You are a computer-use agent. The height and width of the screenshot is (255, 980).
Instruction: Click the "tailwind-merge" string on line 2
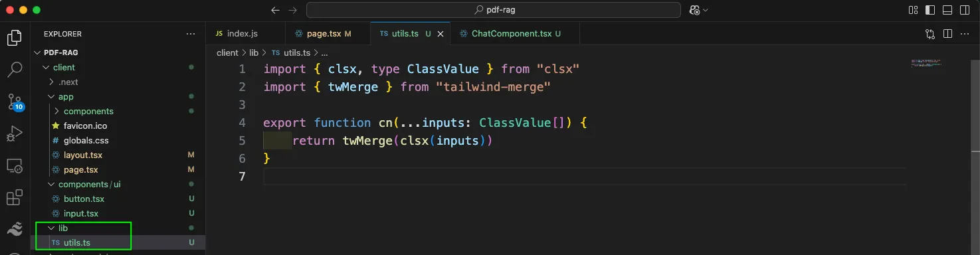(494, 87)
